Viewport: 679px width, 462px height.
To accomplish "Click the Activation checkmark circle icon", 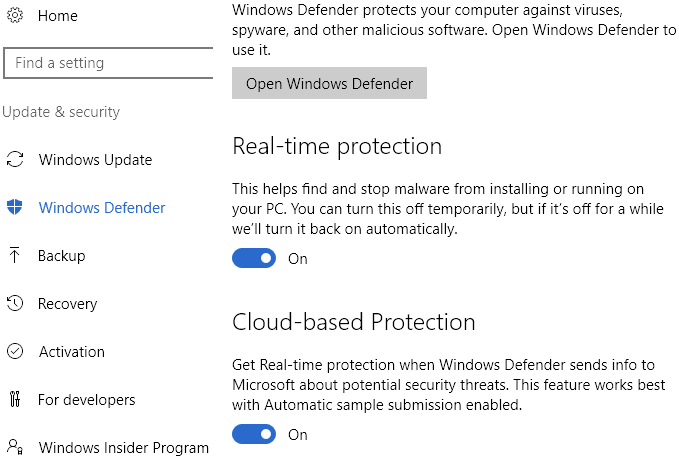I will pos(14,352).
